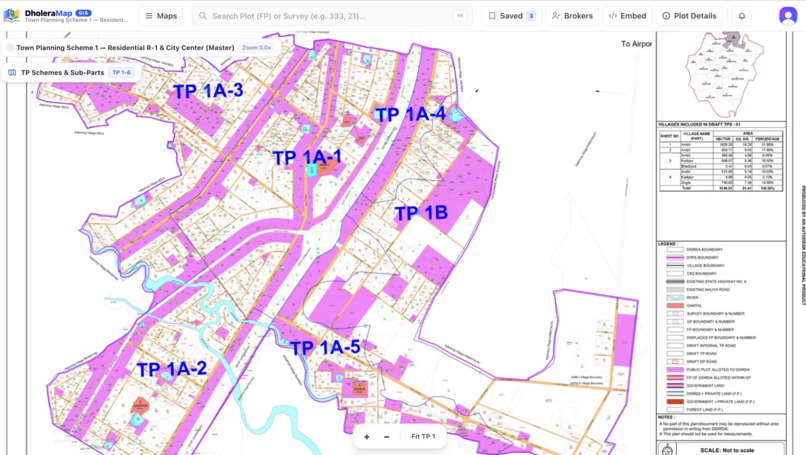806x455 pixels.
Task: Open the Maps menu
Action: point(161,16)
